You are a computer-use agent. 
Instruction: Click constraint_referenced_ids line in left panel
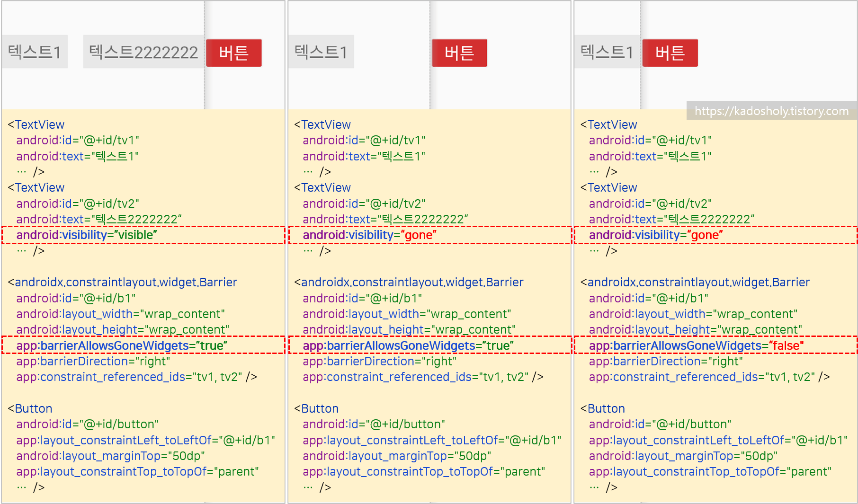click(137, 377)
